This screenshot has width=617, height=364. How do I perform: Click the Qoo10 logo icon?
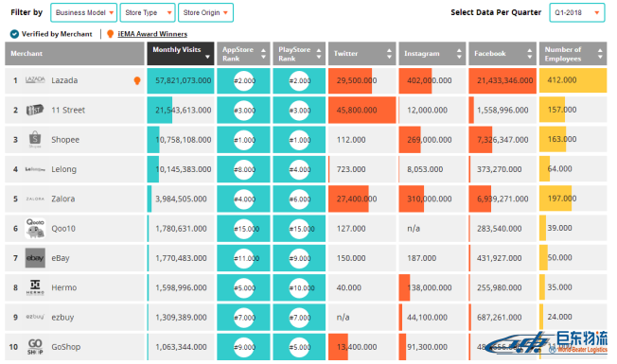click(x=35, y=229)
